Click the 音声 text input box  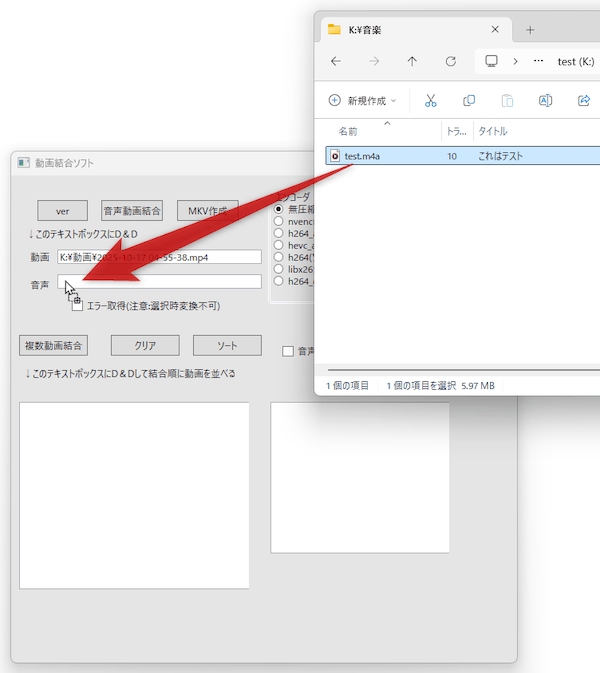point(160,282)
